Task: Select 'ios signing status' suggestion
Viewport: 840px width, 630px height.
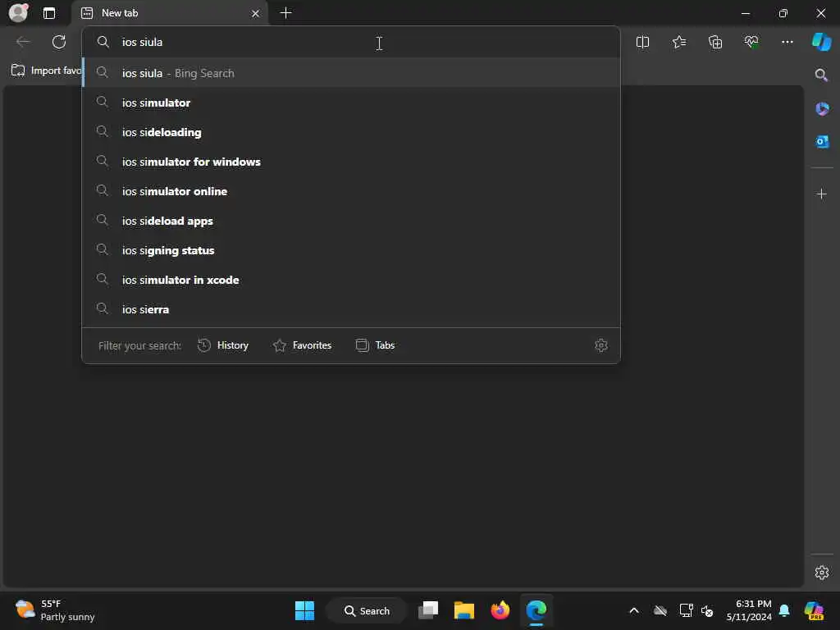Action: point(351,249)
